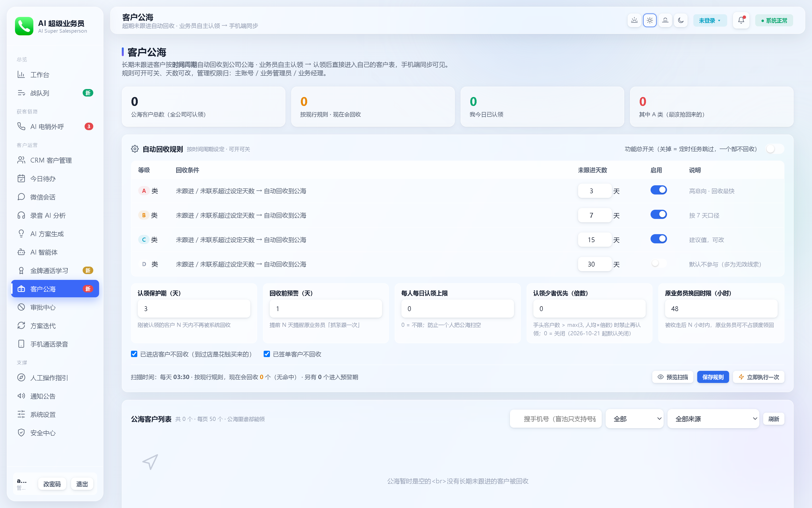This screenshot has width=812, height=508.
Task: Open the 全部 grade filter dropdown
Action: tap(635, 419)
